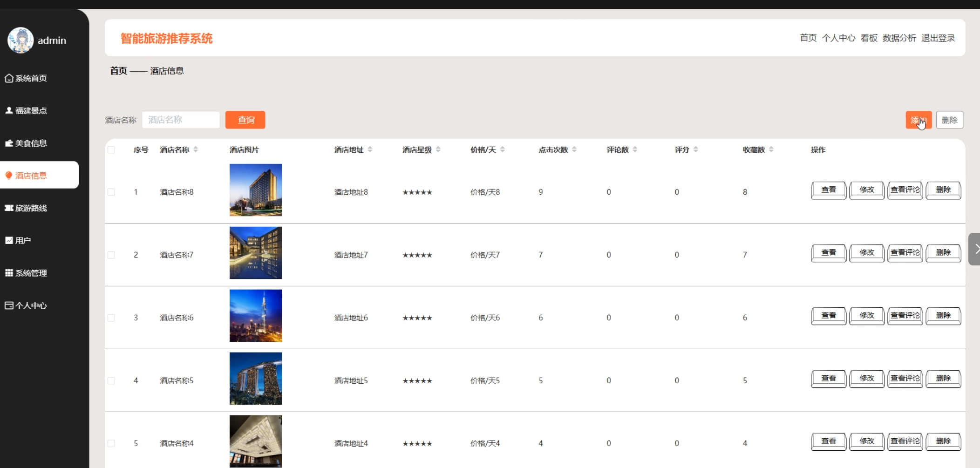
Task: Open 数据分析 in top navigation
Action: point(899,38)
